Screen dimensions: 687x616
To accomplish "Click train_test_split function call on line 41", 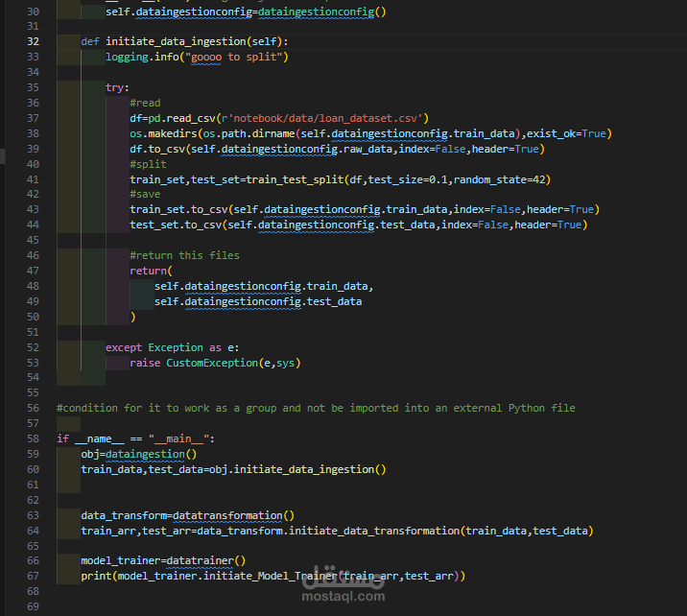I will point(295,179).
